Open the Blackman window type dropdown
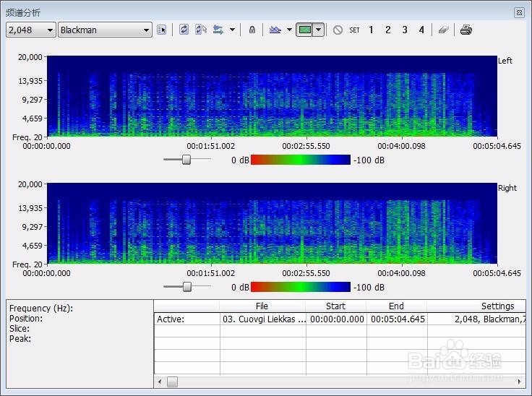 point(105,30)
